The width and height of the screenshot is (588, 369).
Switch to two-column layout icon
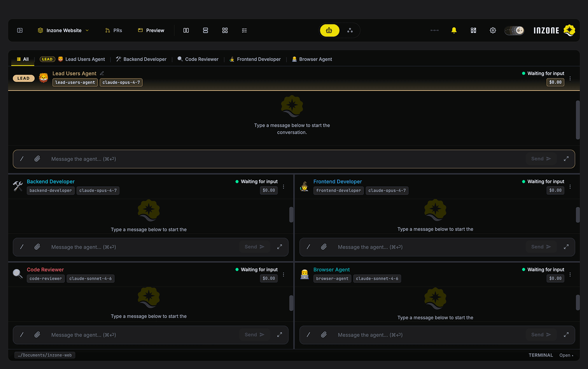tap(186, 30)
